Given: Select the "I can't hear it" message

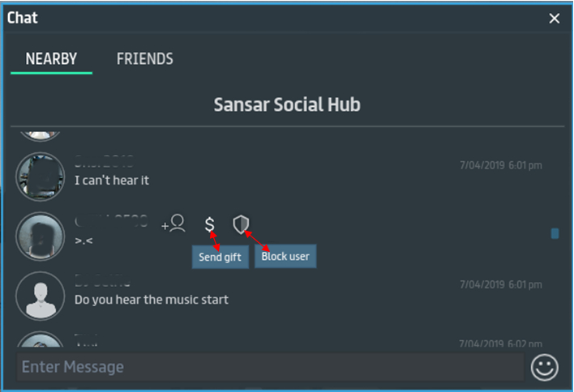Looking at the screenshot, I should click(111, 180).
